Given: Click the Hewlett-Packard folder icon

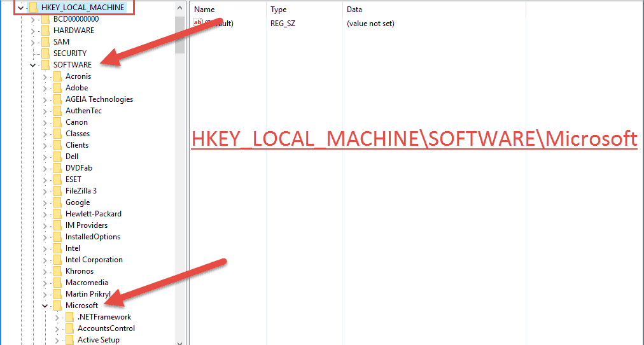Looking at the screenshot, I should [57, 214].
